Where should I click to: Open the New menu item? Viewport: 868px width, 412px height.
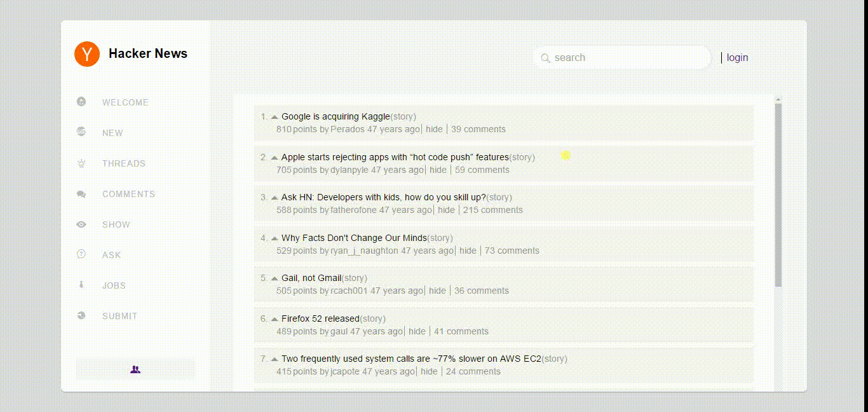click(112, 133)
